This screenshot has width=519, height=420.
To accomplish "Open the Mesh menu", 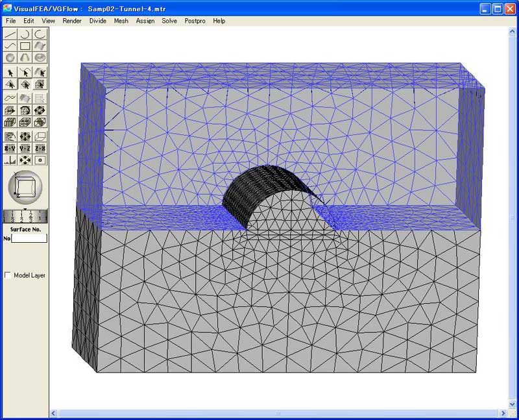I will coord(121,21).
